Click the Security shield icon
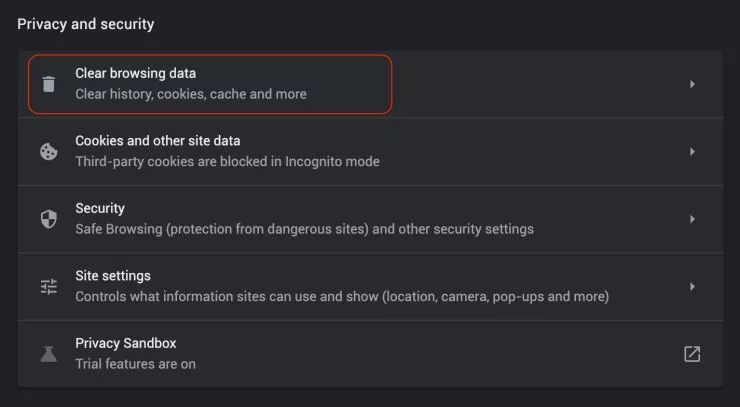 click(48, 219)
